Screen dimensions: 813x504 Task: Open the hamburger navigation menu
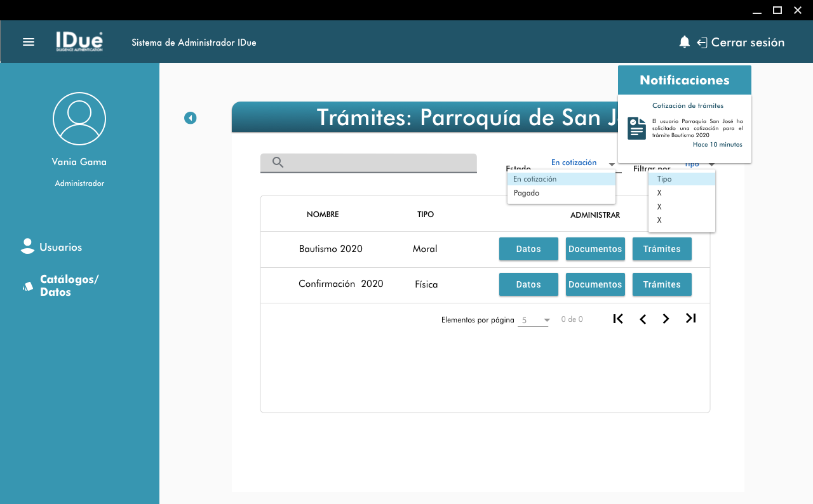point(29,42)
